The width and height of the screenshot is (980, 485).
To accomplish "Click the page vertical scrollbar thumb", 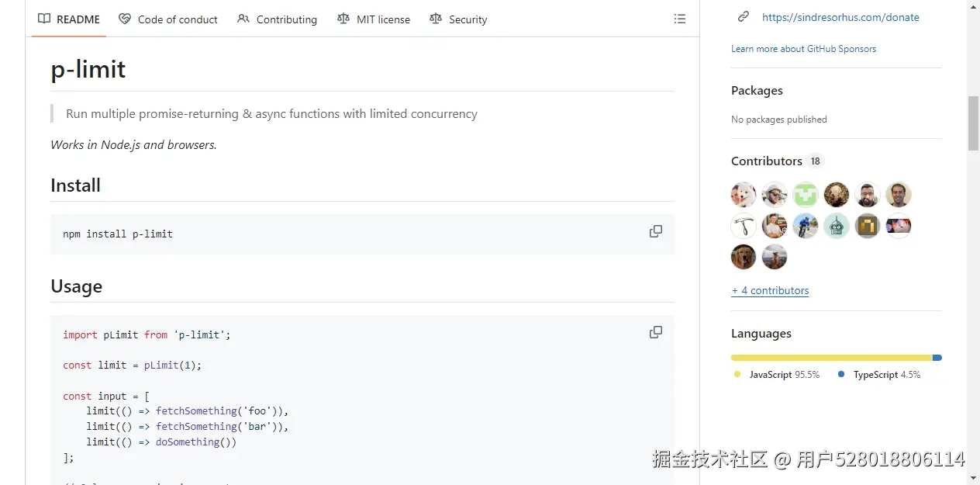I will point(973,123).
